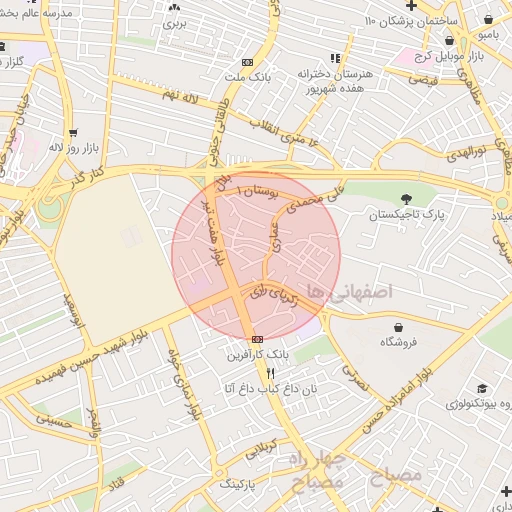Select the بامبو shop basket icon

coord(488,19)
